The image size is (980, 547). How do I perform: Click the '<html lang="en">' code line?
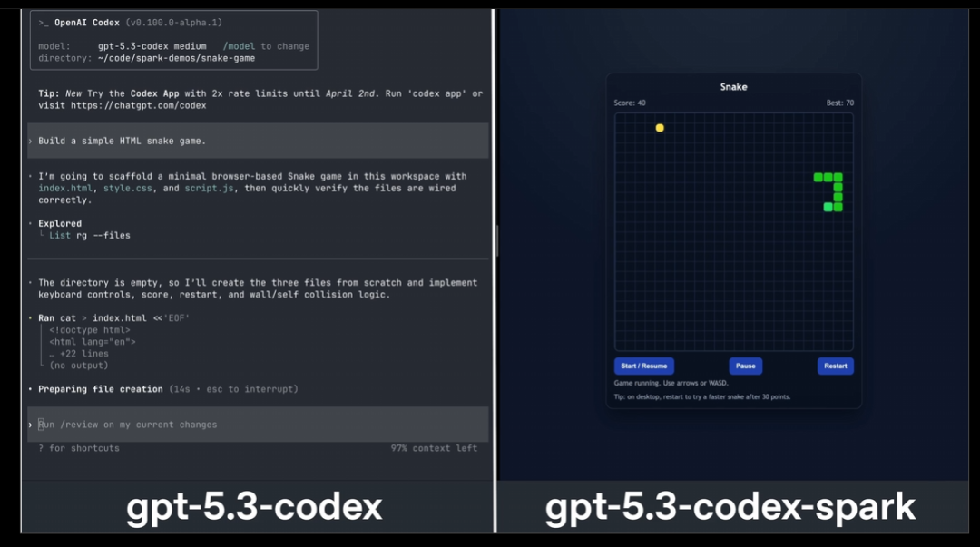pyautogui.click(x=93, y=342)
